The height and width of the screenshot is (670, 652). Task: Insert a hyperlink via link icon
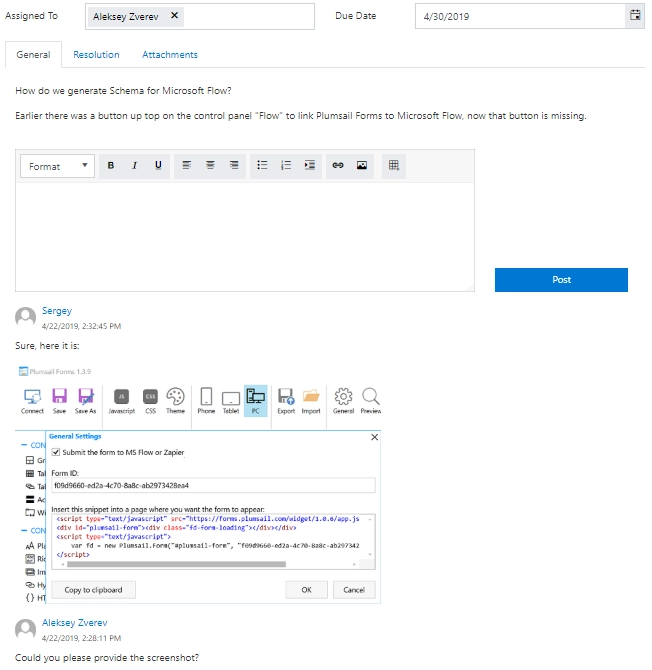click(x=338, y=166)
